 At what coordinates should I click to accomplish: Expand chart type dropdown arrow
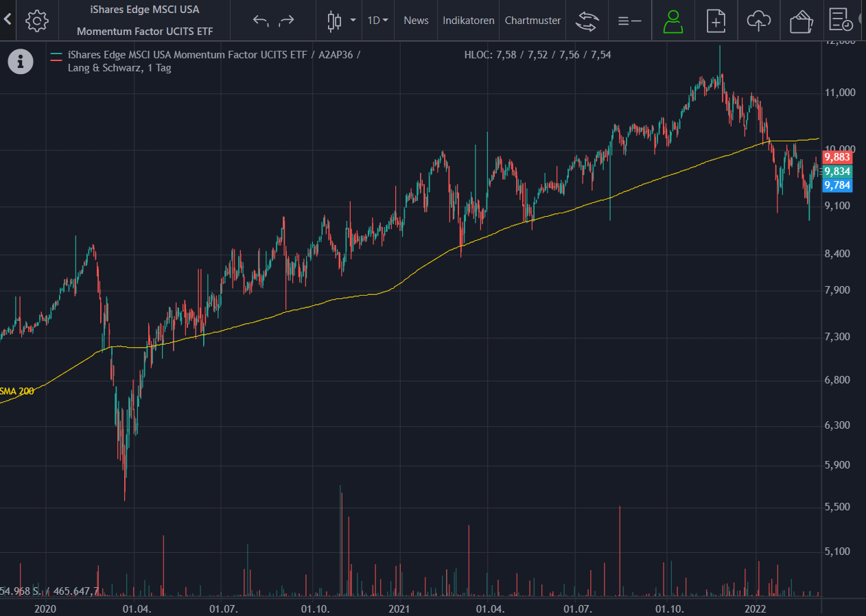(x=353, y=21)
